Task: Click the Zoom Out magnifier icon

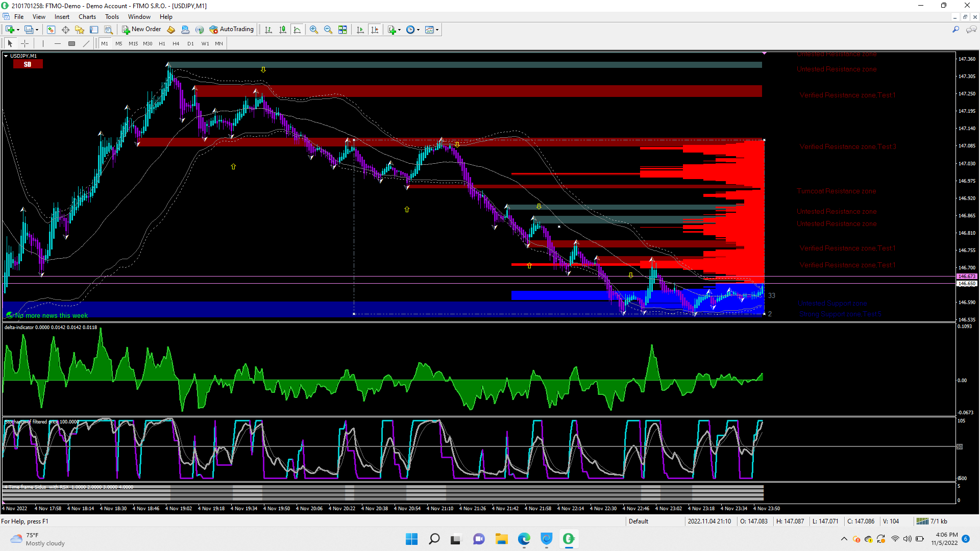Action: coord(328,30)
